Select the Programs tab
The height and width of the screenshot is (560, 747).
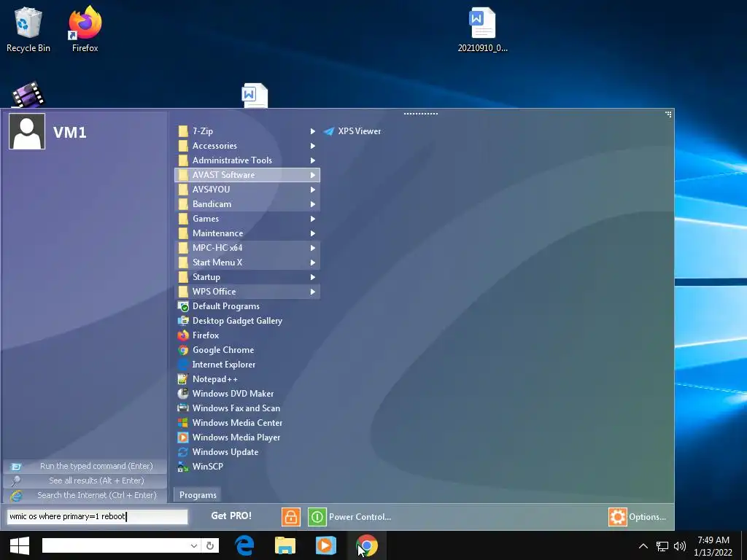198,495
